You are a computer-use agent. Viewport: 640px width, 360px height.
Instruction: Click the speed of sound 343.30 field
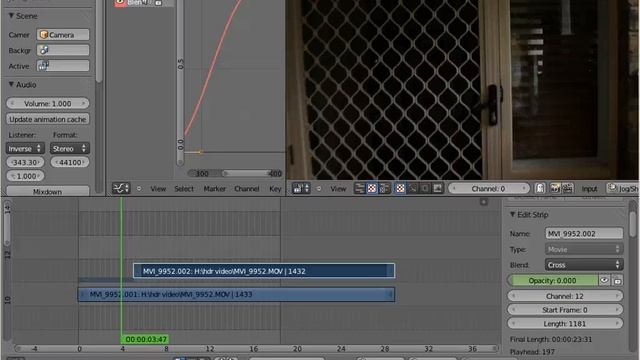point(25,162)
